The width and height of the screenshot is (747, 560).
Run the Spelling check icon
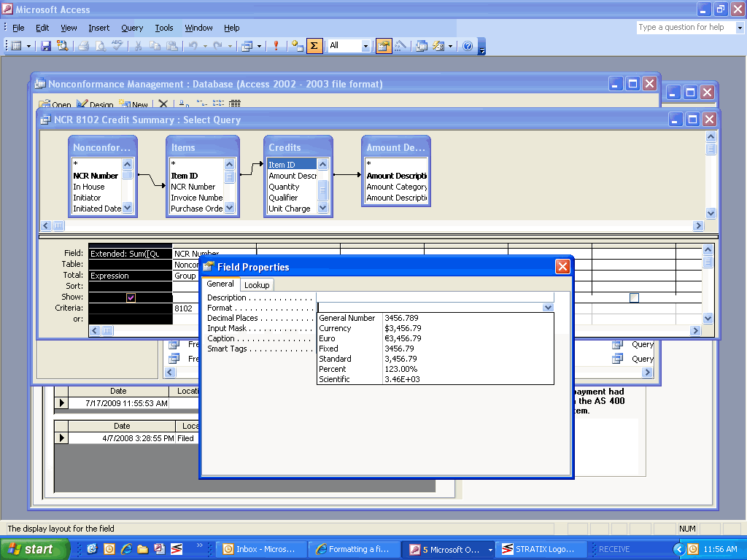[x=117, y=46]
